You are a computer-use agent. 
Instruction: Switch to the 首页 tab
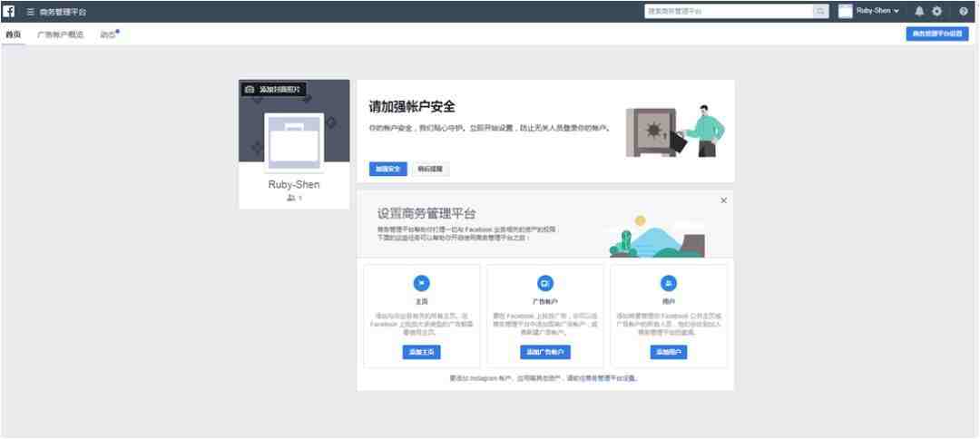[x=13, y=34]
